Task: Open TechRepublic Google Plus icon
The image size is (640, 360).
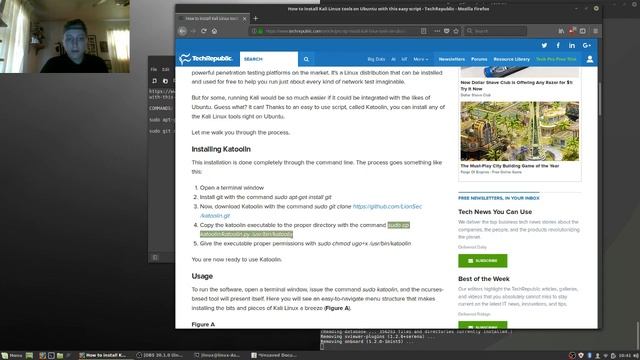Action: coord(587,45)
